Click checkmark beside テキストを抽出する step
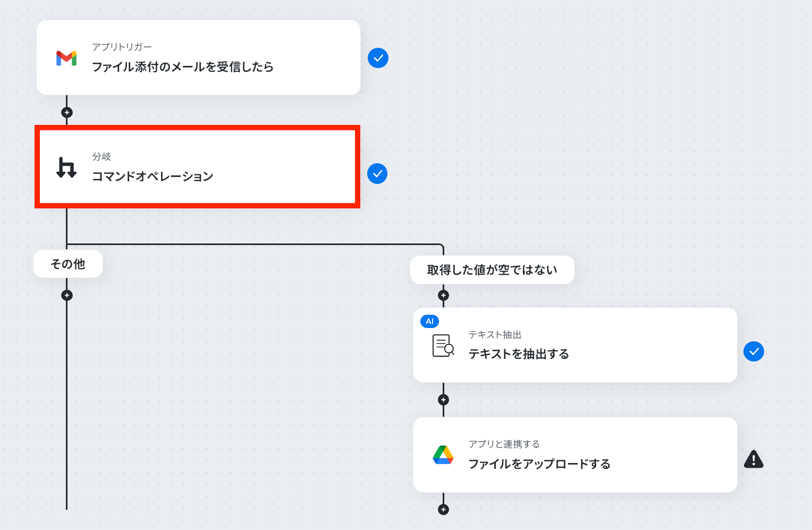This screenshot has width=812, height=530. (754, 351)
